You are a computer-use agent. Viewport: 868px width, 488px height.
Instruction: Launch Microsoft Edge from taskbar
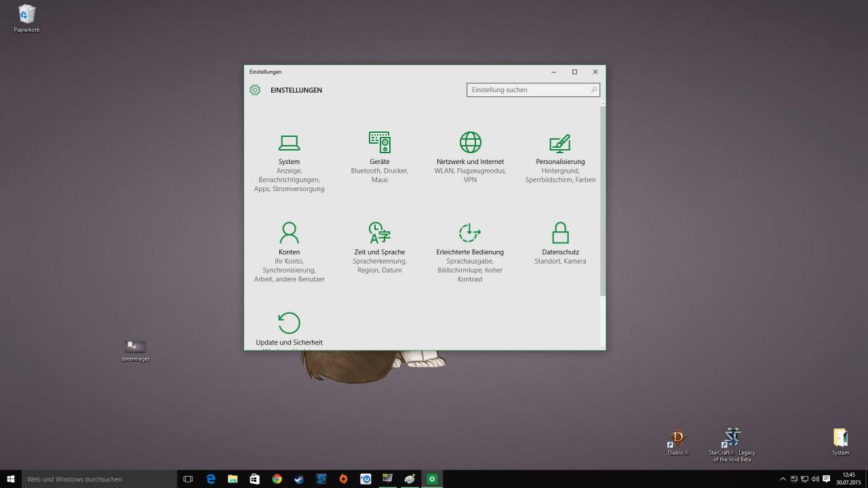click(x=211, y=479)
